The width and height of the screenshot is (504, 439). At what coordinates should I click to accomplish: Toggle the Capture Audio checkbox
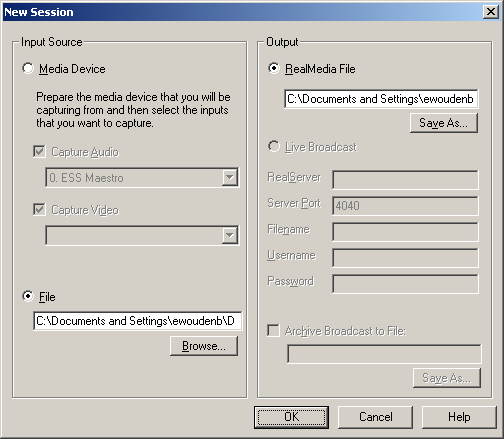point(39,152)
